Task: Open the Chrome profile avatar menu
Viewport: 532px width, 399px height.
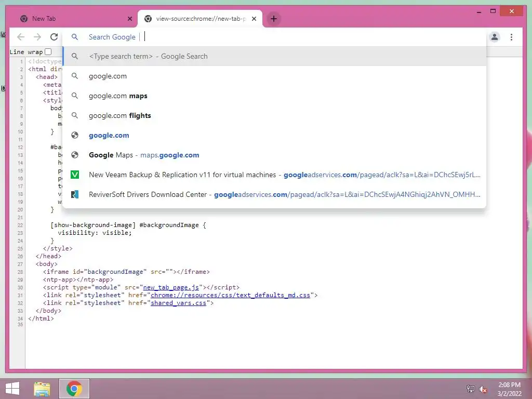Action: [495, 37]
